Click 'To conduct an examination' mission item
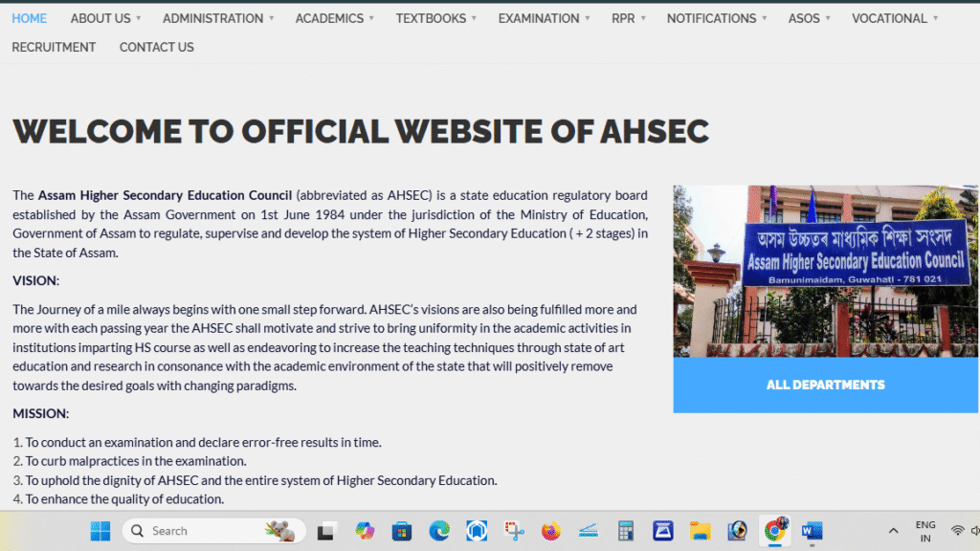 click(203, 442)
